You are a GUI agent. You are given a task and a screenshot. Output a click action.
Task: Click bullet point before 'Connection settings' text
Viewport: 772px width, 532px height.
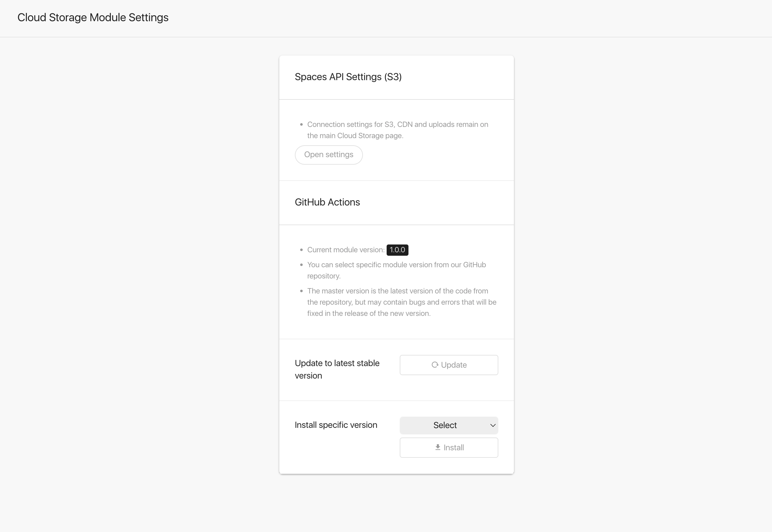(x=301, y=124)
